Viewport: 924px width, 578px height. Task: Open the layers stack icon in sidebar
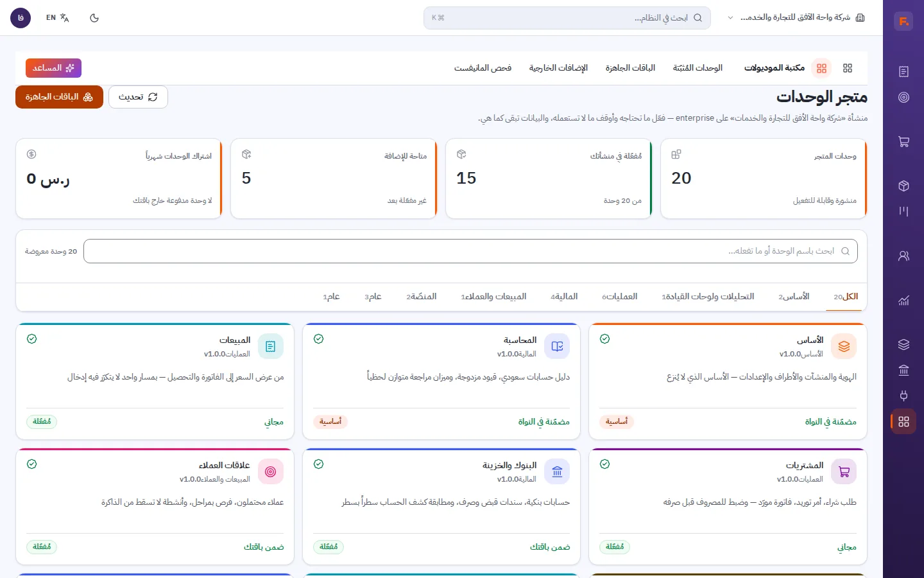pyautogui.click(x=903, y=344)
